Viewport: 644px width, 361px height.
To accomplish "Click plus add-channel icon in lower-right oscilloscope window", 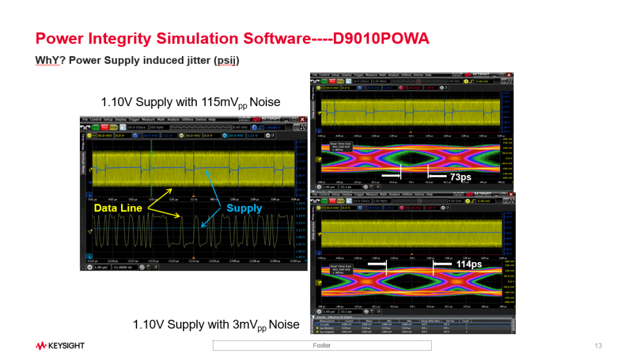I will tap(443, 207).
